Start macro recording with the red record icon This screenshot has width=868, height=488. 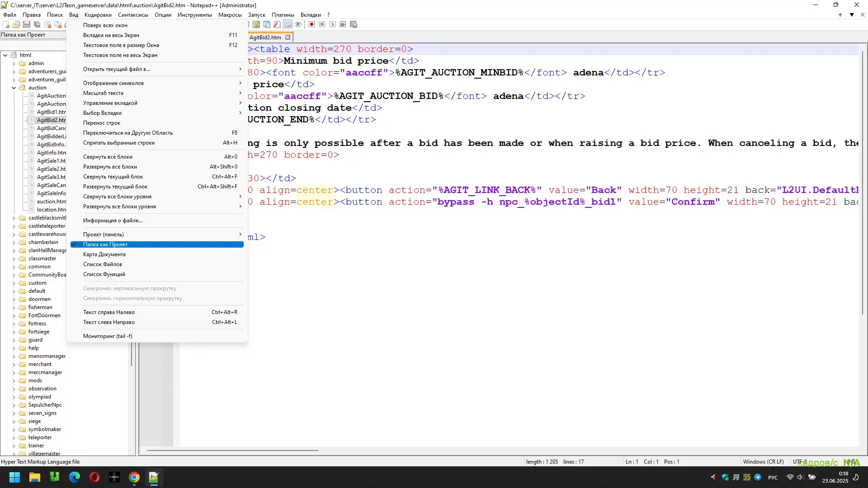tap(311, 24)
